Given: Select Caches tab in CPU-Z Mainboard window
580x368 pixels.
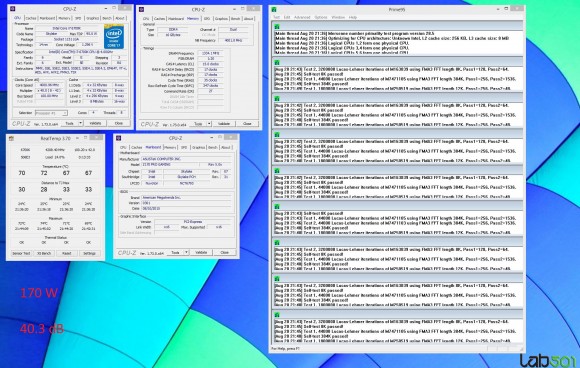Looking at the screenshot, I should (137, 148).
